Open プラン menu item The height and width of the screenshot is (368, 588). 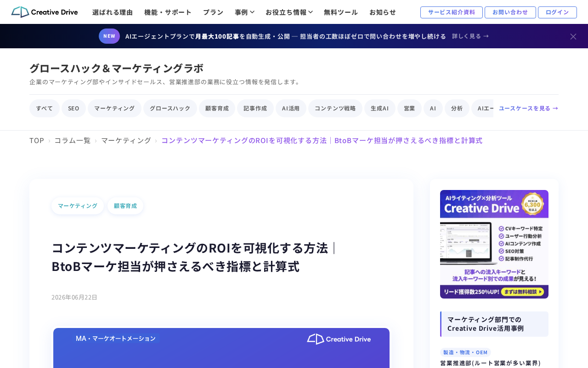(x=213, y=12)
